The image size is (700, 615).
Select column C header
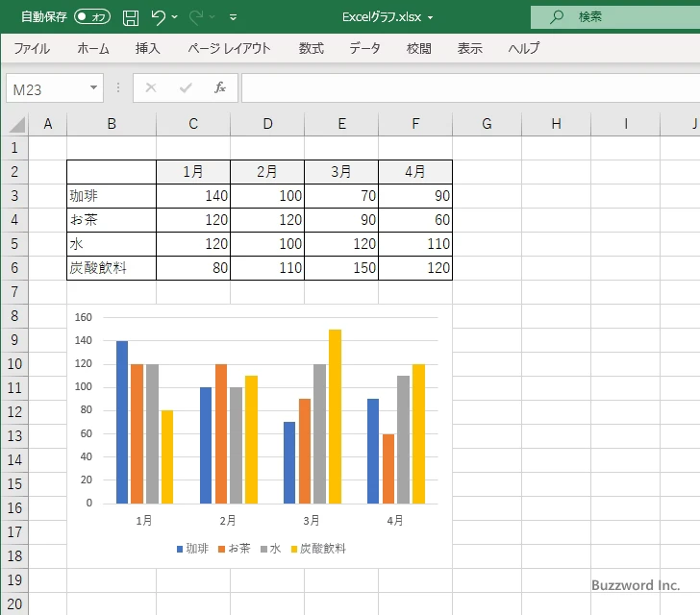(193, 124)
